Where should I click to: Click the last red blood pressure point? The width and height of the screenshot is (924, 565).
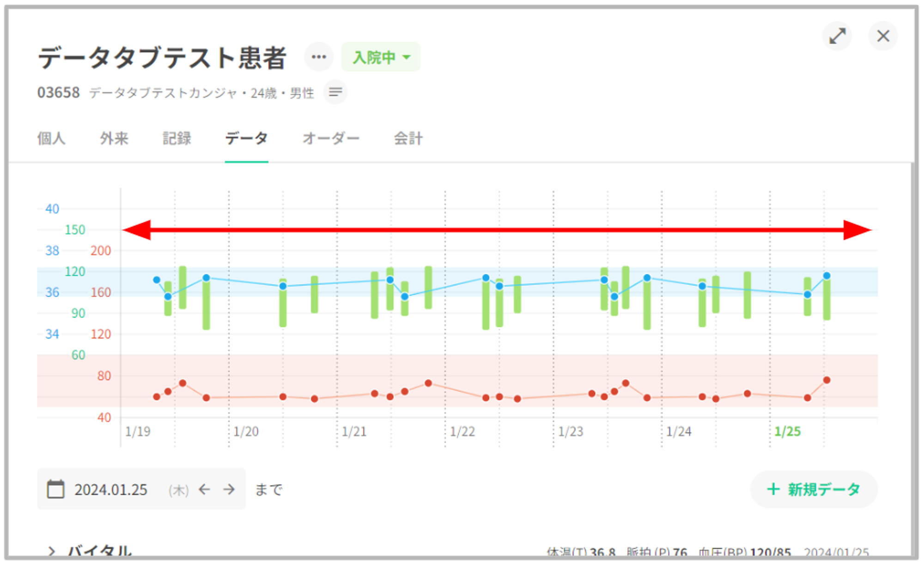827,380
